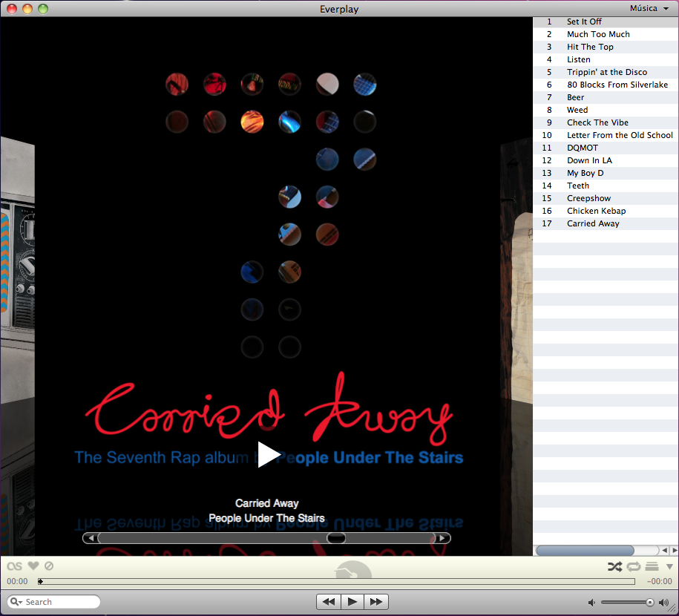679x616 pixels.
Task: Toggle repeat mode
Action: click(634, 566)
